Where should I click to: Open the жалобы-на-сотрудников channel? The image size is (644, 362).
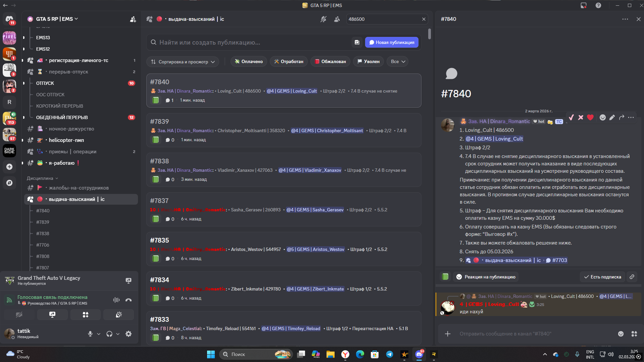point(81,188)
